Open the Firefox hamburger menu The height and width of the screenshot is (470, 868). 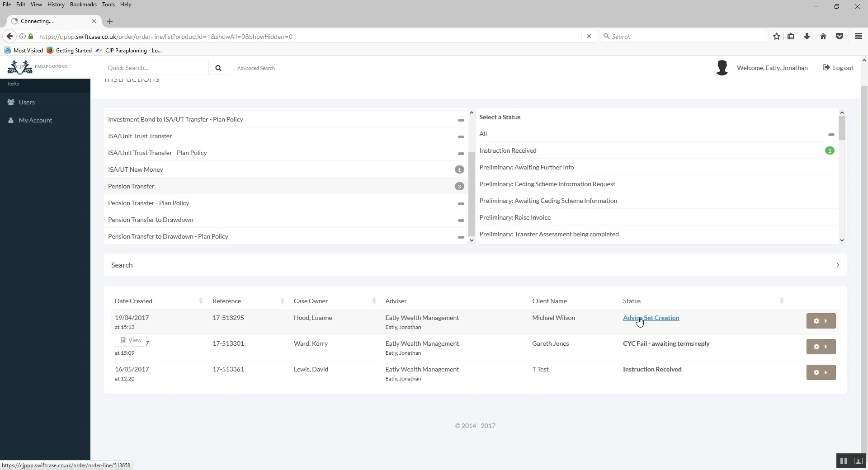pos(859,37)
